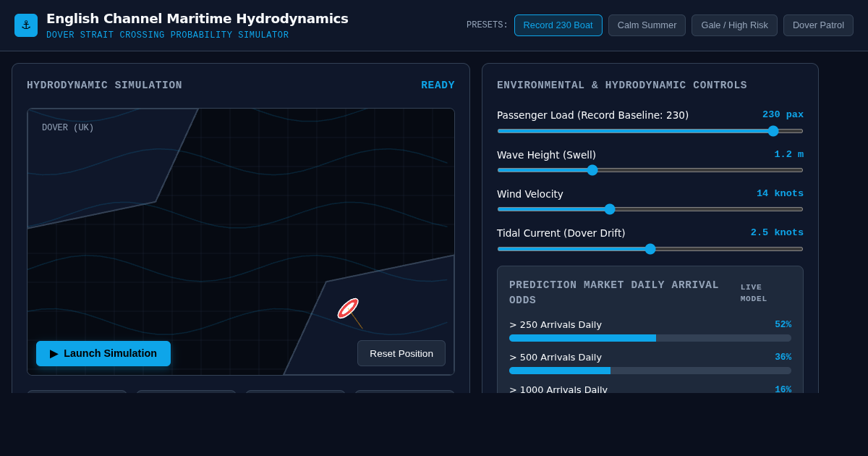Adjust the Tidal Current Dover Drift slider
Screen dimensions: 868x456
coord(650,249)
